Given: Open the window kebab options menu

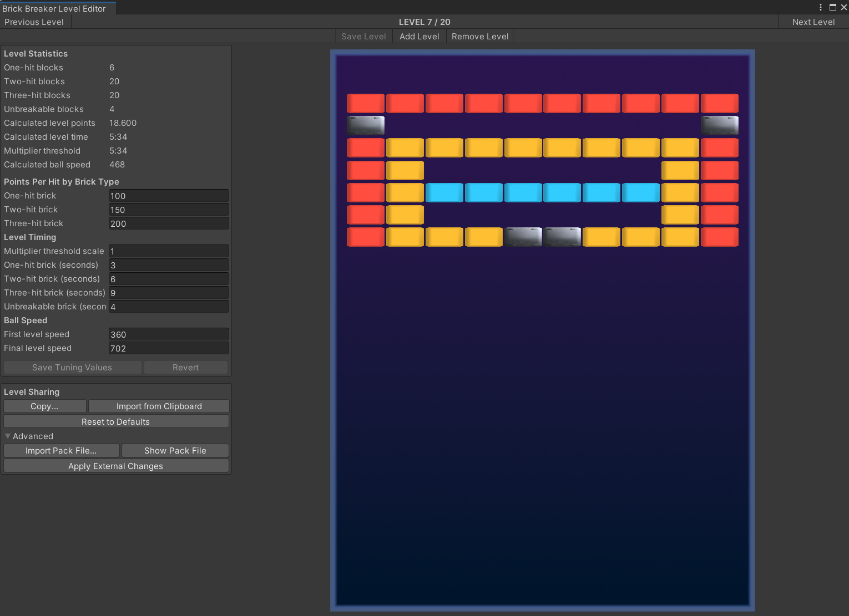Looking at the screenshot, I should point(821,7).
